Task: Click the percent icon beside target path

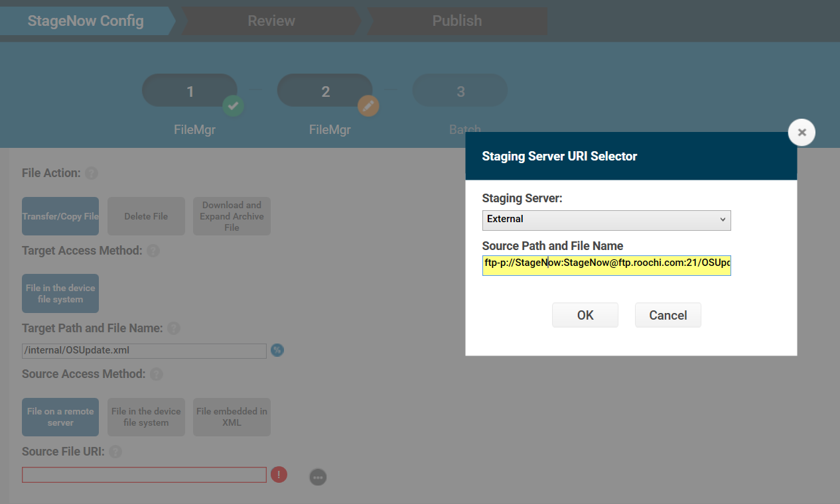Action: point(277,350)
